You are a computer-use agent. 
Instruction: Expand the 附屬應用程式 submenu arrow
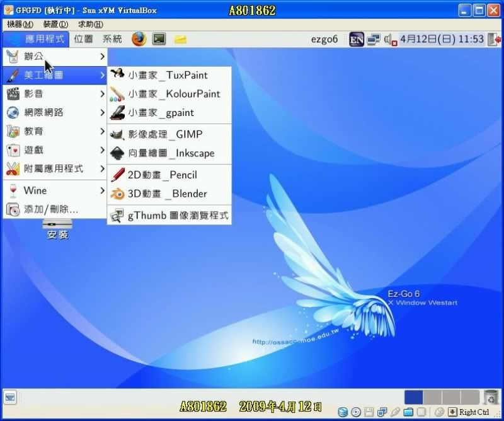(x=102, y=168)
